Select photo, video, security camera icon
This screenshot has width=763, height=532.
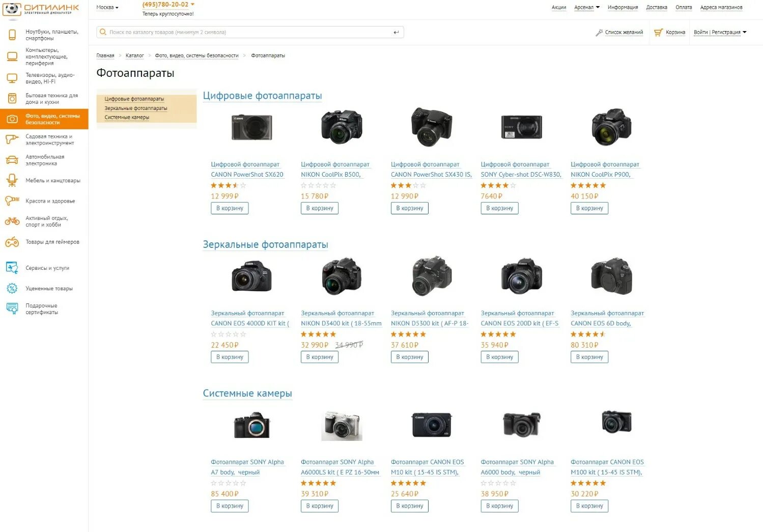click(x=12, y=119)
